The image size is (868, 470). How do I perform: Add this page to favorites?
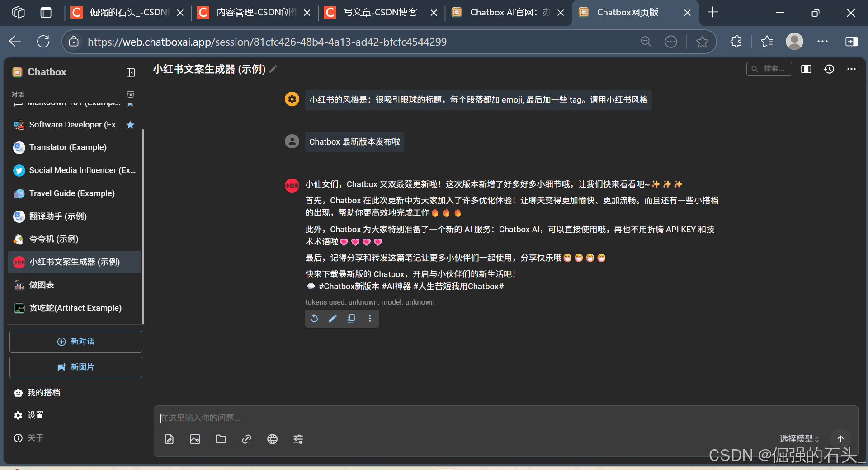coord(702,42)
